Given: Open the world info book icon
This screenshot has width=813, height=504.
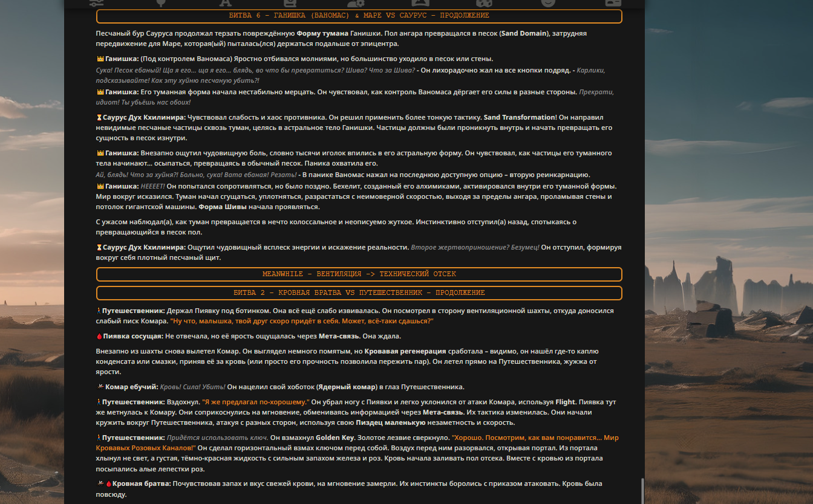Looking at the screenshot, I should (290, 2).
